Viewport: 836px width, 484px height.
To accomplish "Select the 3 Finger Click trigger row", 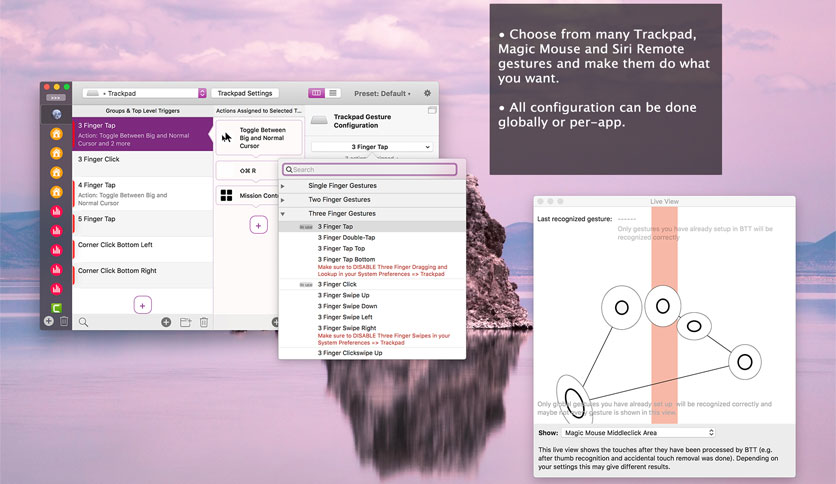I will click(x=142, y=164).
